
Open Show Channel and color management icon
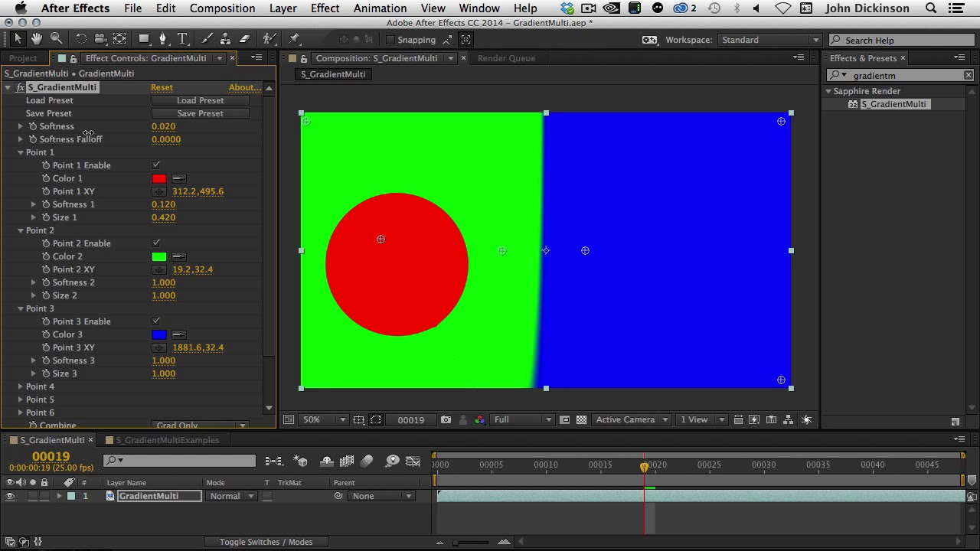pos(479,419)
